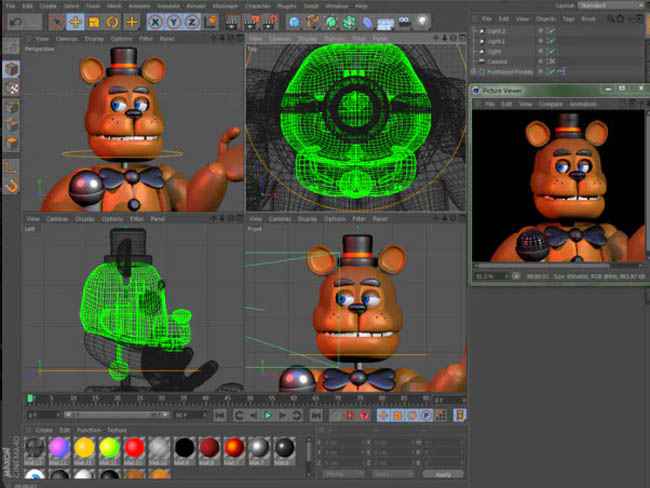Open the Cameras menu in Perspective viewport
The width and height of the screenshot is (650, 488).
coord(66,39)
